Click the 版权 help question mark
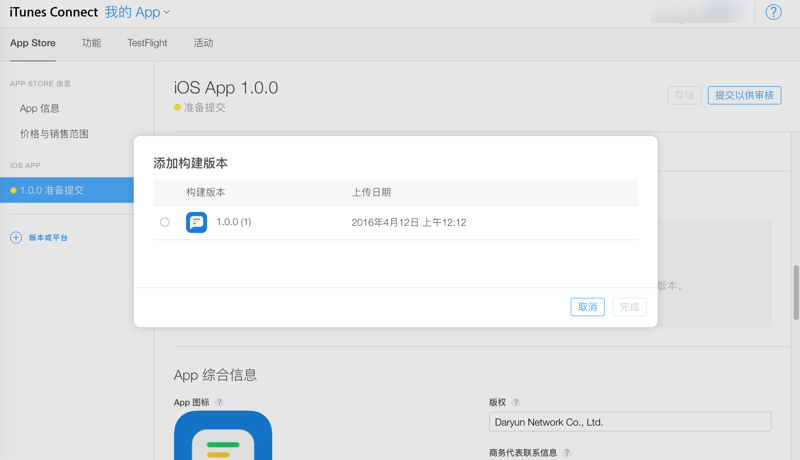The width and height of the screenshot is (800, 460). pyautogui.click(x=516, y=402)
